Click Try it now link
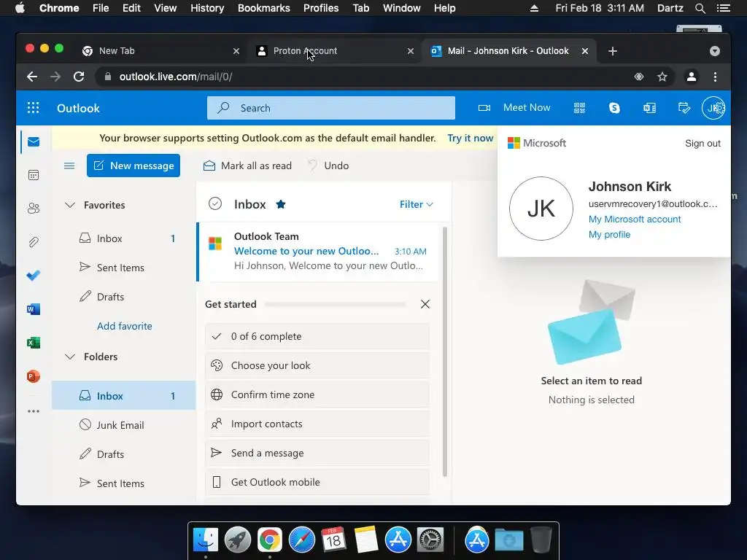This screenshot has height=560, width=747. pos(471,138)
